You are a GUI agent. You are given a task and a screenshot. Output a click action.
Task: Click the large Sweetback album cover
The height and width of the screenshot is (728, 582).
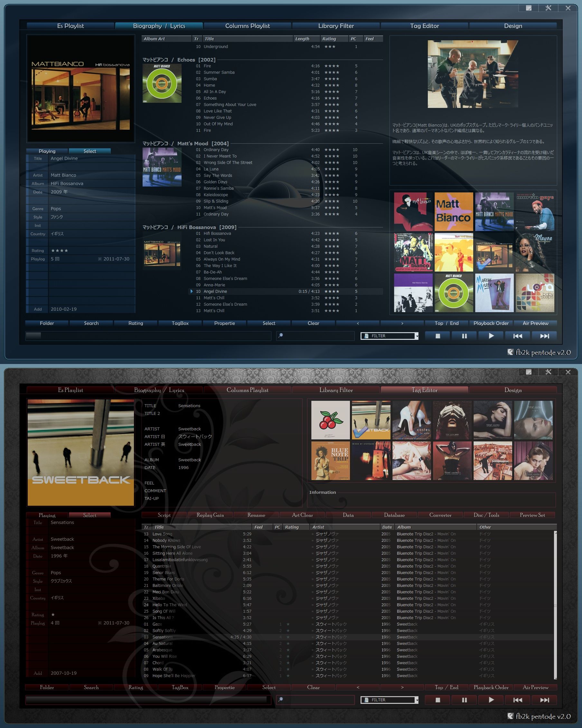click(x=80, y=453)
